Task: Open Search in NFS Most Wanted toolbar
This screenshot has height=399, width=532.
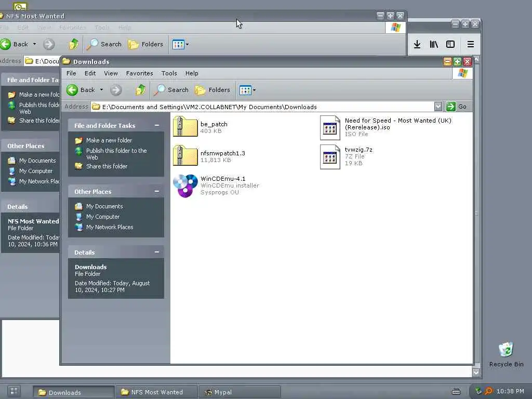Action: point(104,44)
